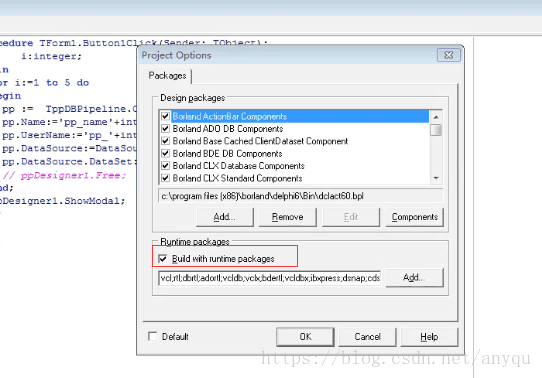Click the TForm1.Button1Click procedure line
The height and width of the screenshot is (378, 542).
133,43
